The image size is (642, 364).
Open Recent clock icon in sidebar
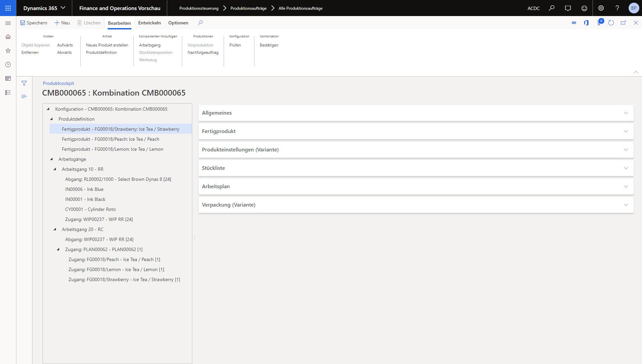(x=8, y=65)
